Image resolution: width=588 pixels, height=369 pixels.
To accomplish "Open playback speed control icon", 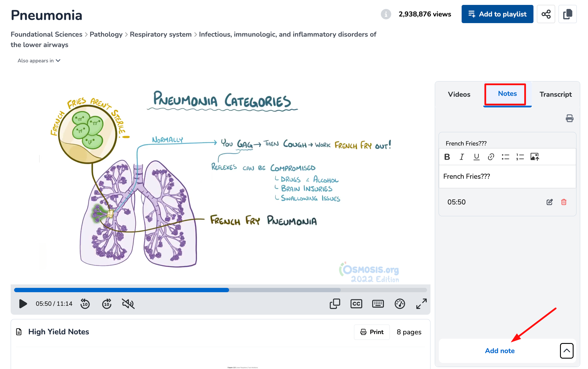I will (400, 304).
